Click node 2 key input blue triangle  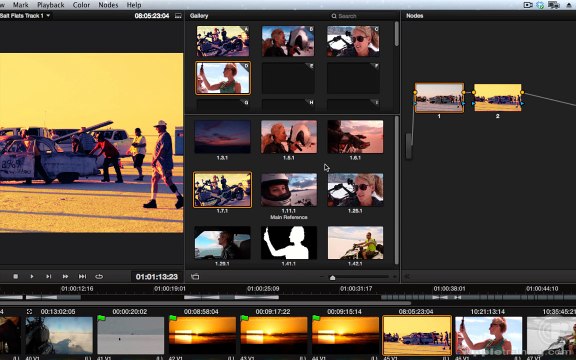pyautogui.click(x=474, y=104)
